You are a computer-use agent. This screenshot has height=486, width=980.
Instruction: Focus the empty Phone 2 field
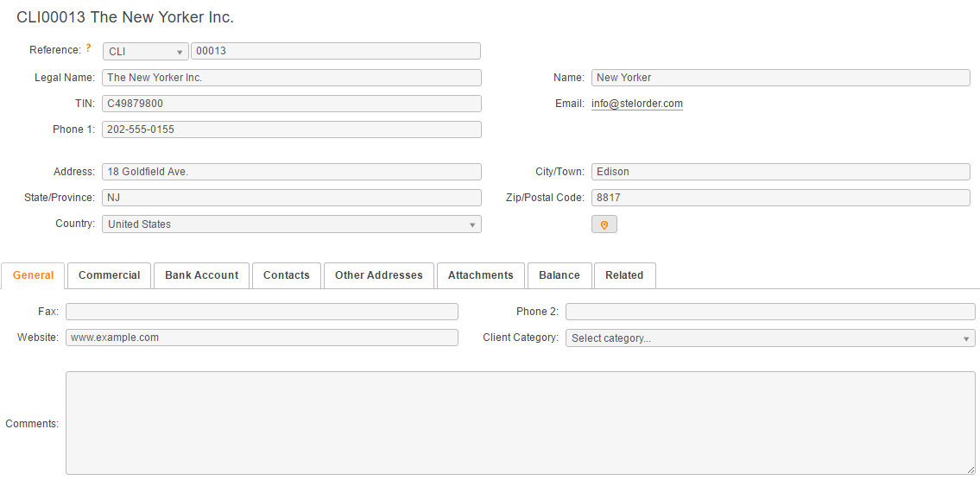tap(770, 312)
